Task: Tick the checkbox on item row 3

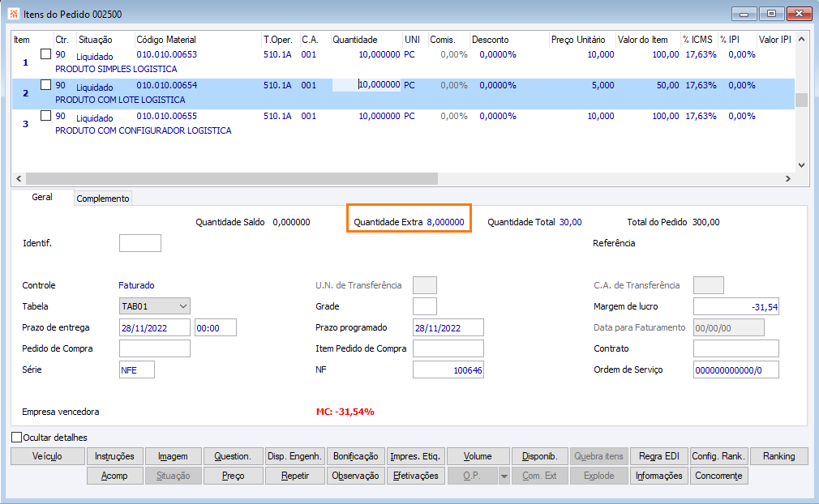Action: point(46,115)
